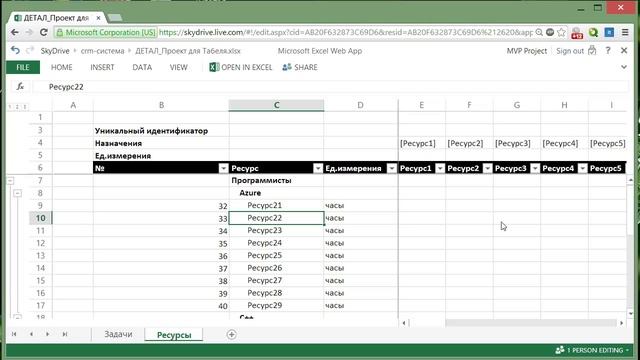Viewport: 640px width, 360px height.
Task: Open the Ресурс1 column filter dropdown
Action: coord(440,168)
